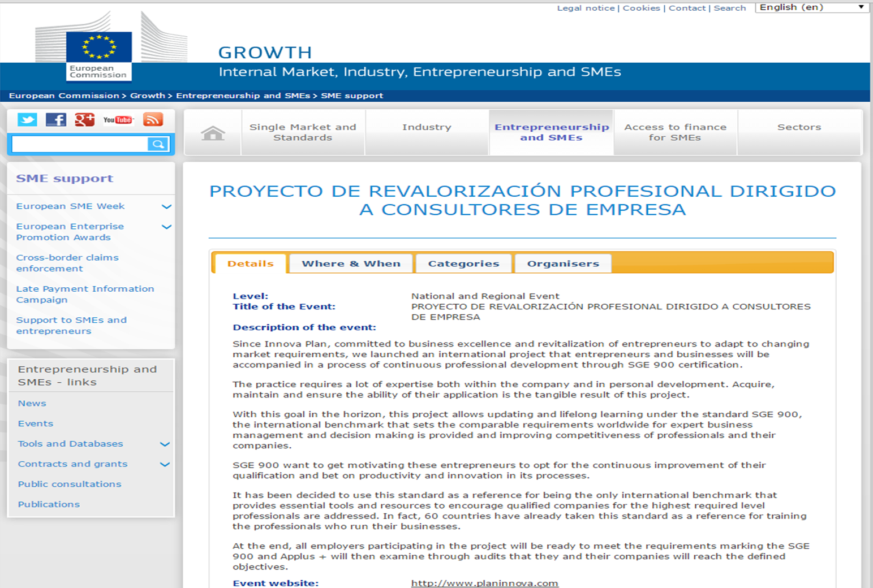Open Late Payment Information Campaign link
Image resolution: width=873 pixels, height=588 pixels.
click(85, 294)
